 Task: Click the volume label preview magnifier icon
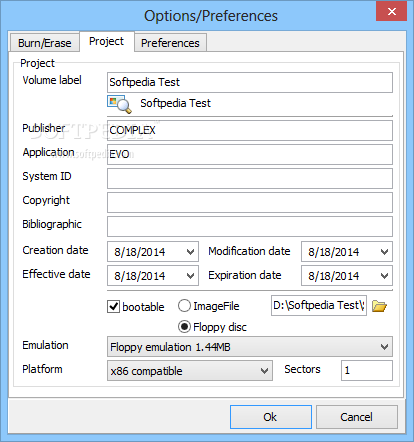coord(119,104)
